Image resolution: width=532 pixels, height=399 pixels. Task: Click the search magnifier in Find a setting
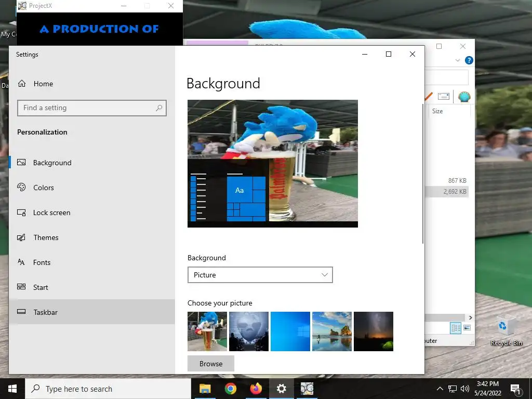click(159, 108)
